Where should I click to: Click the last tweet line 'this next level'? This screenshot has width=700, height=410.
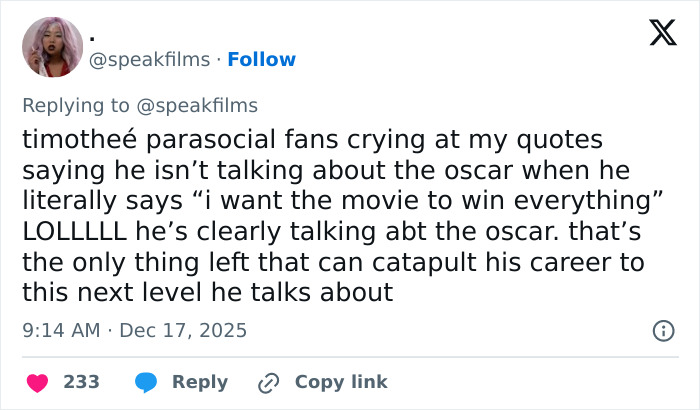[x=209, y=293]
